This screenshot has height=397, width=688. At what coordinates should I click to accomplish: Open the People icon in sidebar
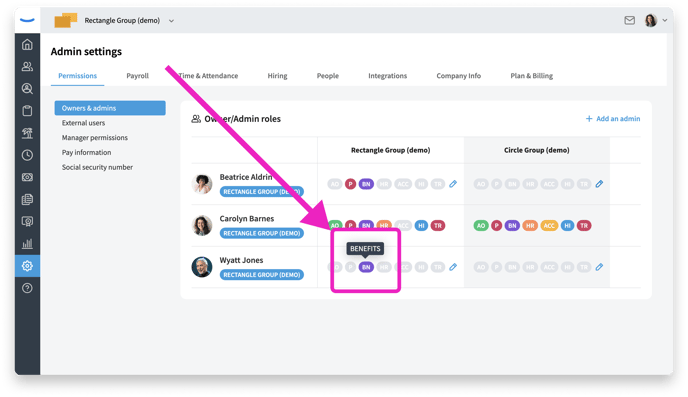click(27, 66)
